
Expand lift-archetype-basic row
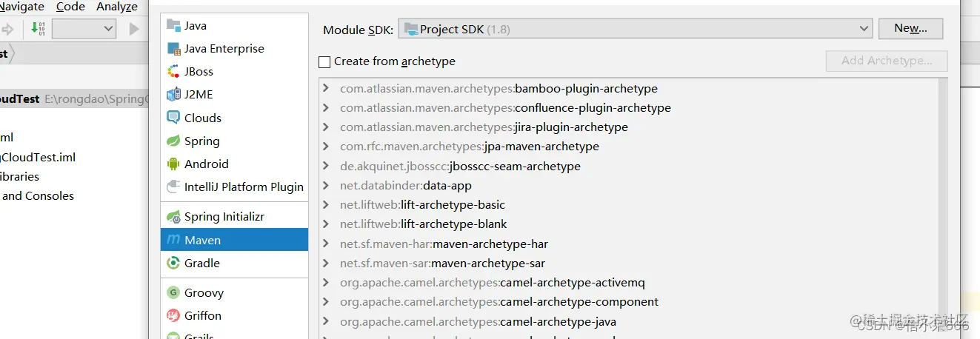tap(327, 205)
